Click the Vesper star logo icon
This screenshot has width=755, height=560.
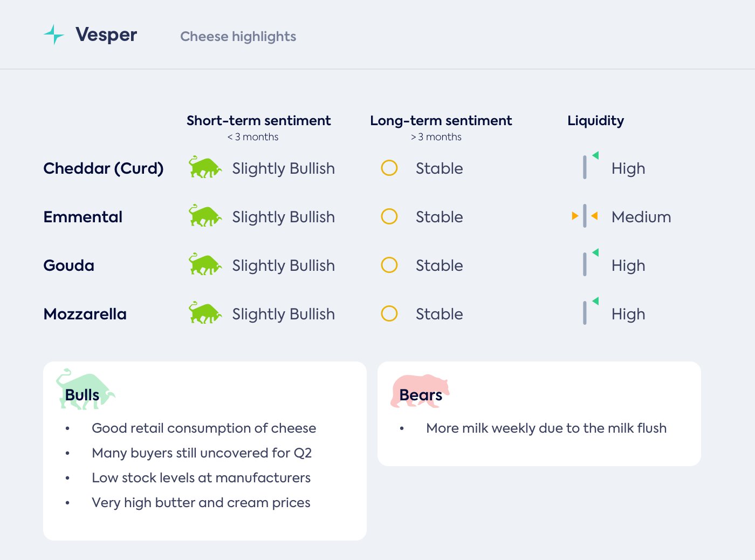(54, 35)
